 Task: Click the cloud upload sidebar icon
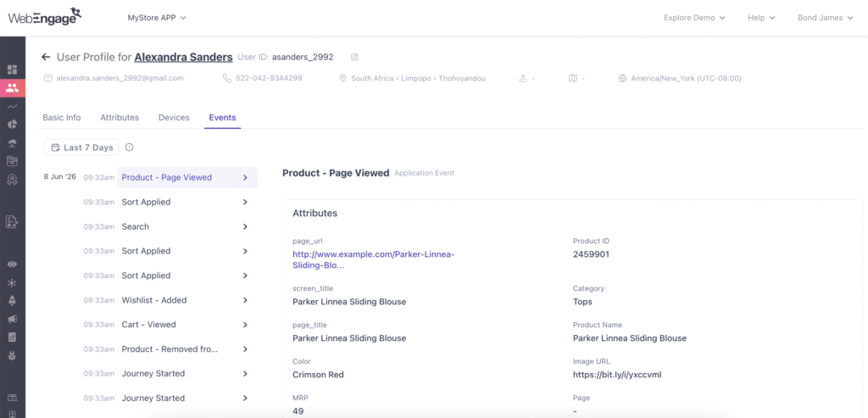[x=12, y=142]
